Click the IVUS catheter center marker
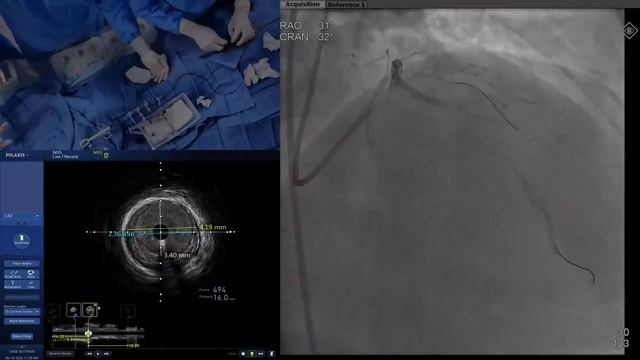The image size is (640, 360). [x=160, y=232]
